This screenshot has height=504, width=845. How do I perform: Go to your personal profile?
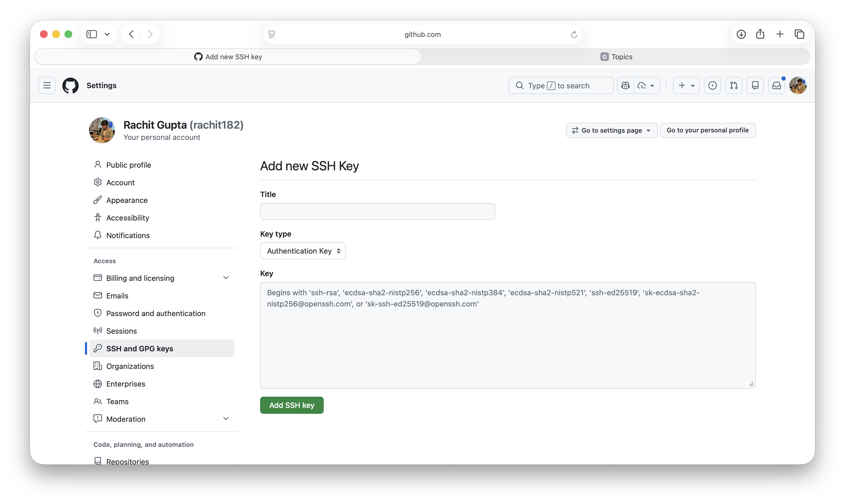coord(708,130)
